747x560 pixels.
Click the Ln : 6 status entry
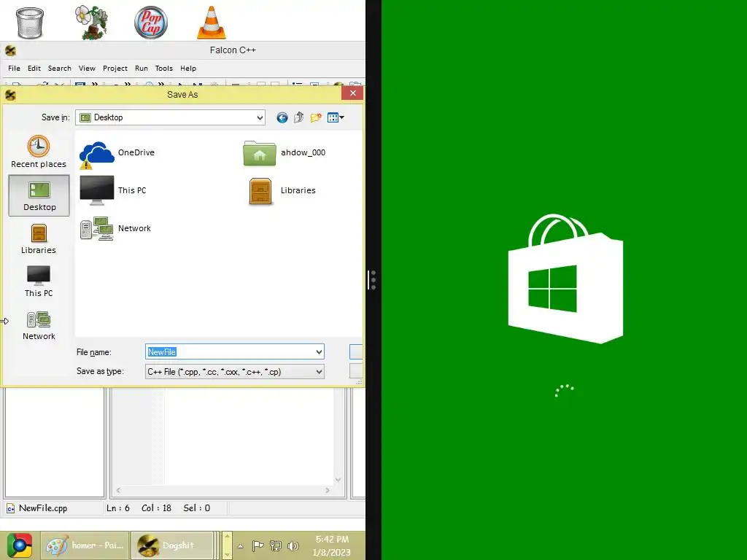click(x=117, y=508)
